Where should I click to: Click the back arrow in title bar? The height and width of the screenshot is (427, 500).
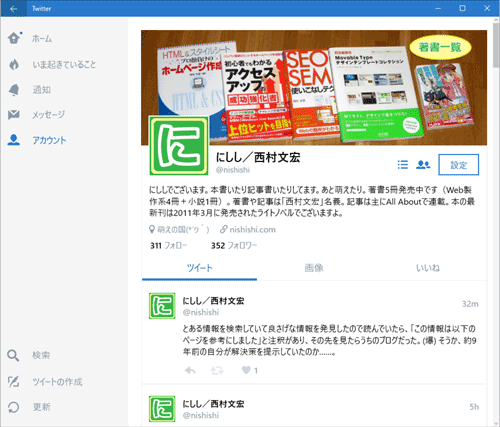[x=13, y=9]
